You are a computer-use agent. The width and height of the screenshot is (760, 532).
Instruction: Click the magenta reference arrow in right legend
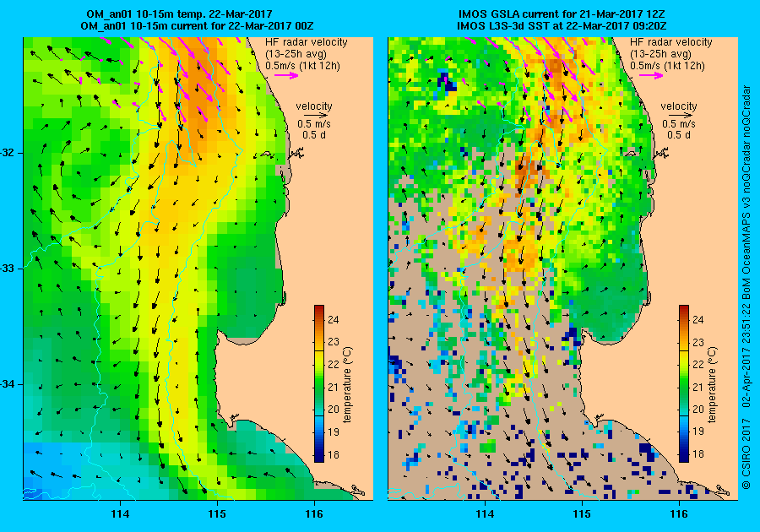[651, 75]
